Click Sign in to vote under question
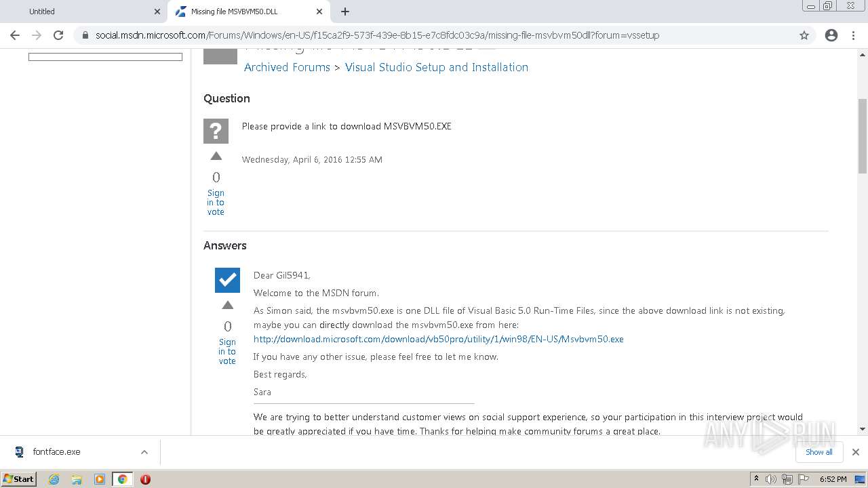 coord(216,203)
